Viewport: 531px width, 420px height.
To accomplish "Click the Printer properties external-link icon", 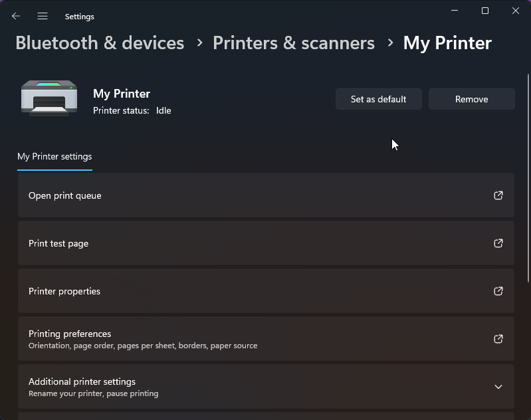I will [x=498, y=291].
